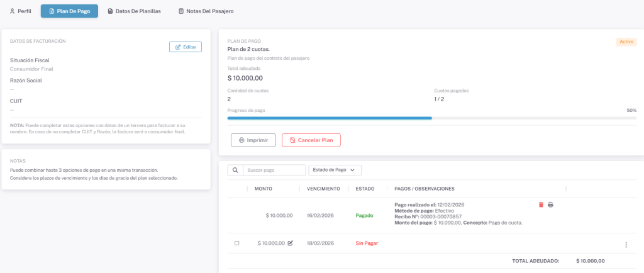Click the payment progress bar
Image resolution: width=644 pixels, height=273 pixels.
431,118
